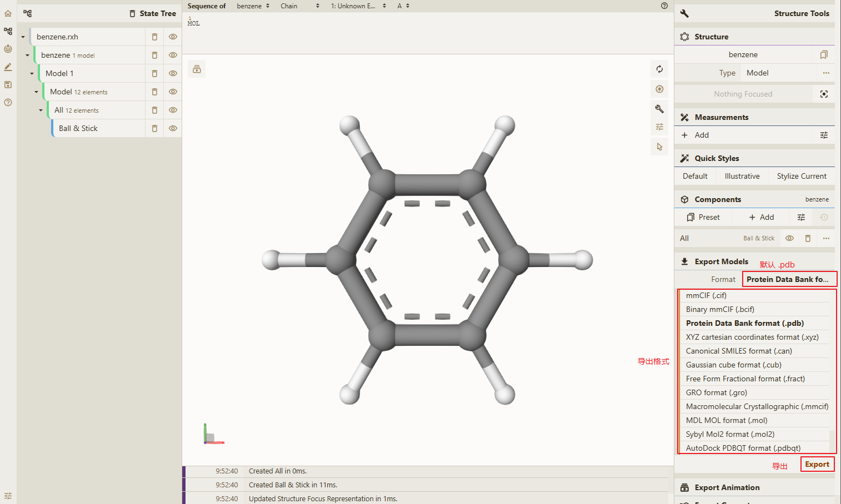
Task: Click the focus target icon beside Nothing Focused
Action: [x=824, y=94]
